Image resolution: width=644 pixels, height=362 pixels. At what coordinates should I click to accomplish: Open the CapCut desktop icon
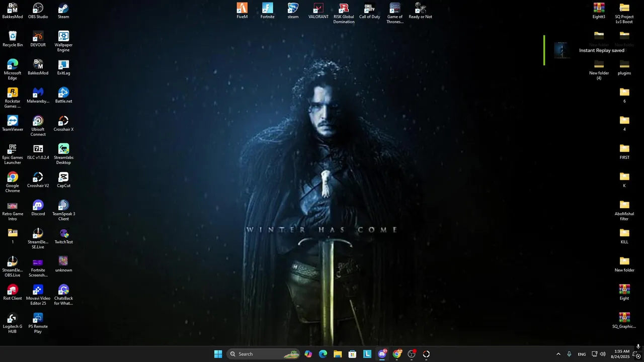pos(63,180)
